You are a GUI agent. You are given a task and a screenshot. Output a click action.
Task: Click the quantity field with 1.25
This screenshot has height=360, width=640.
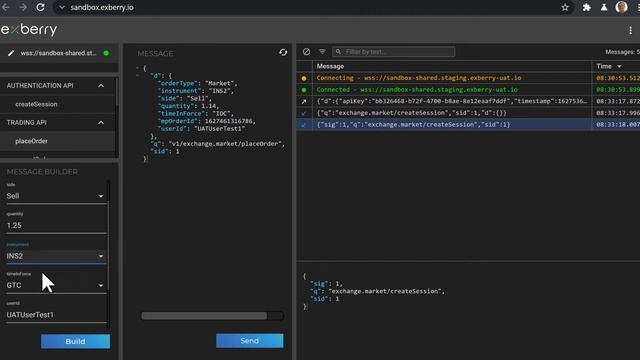56,225
